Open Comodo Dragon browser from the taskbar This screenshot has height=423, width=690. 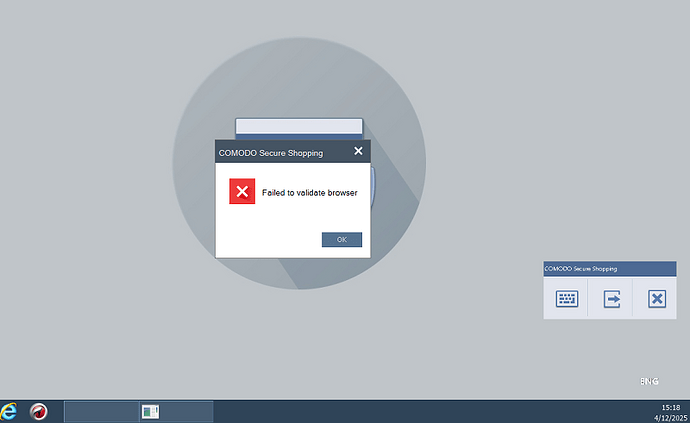pos(39,412)
